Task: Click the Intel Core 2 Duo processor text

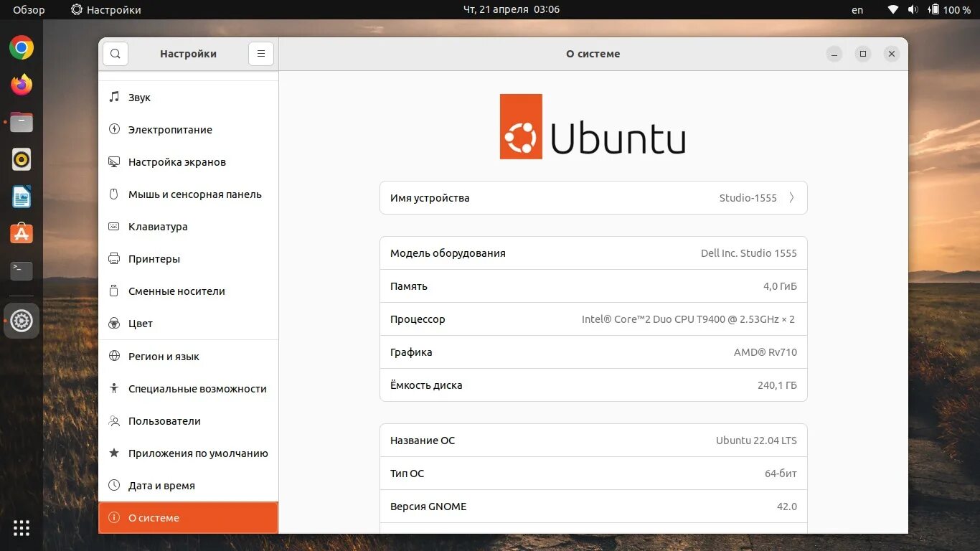Action: [x=688, y=319]
